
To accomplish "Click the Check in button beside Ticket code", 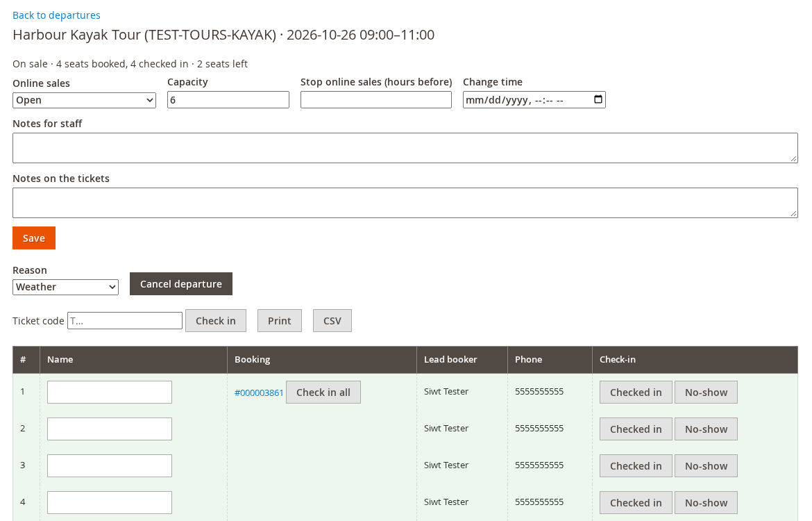I will tap(215, 321).
